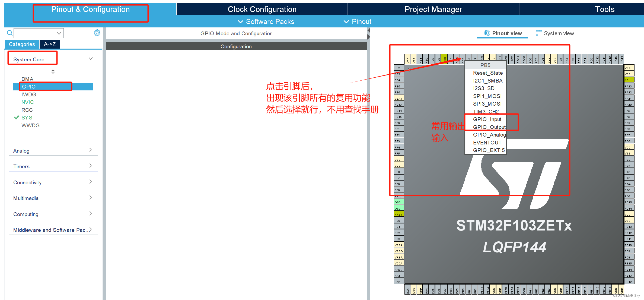The image size is (644, 300).
Task: Open the Software Packs dropdown menu
Action: pos(266,21)
